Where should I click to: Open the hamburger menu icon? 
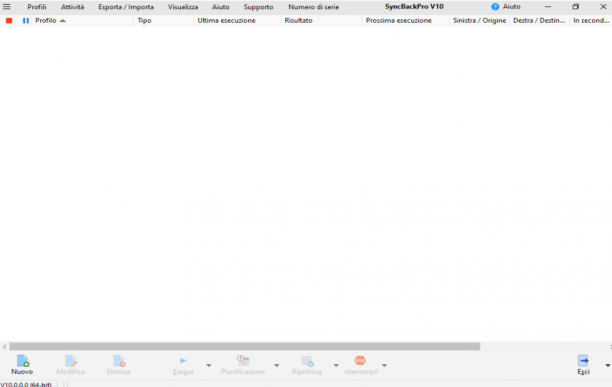(7, 7)
